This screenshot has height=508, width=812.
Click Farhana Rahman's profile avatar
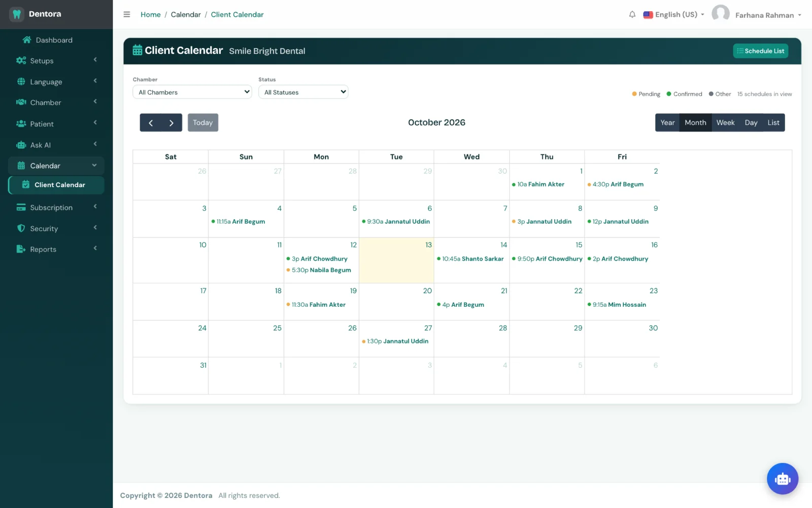point(721,14)
